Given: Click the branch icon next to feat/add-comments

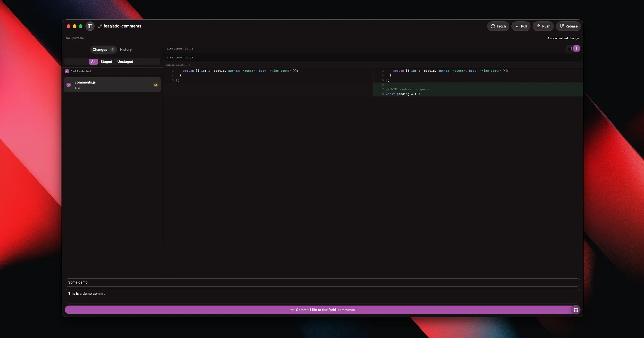Looking at the screenshot, I should click(x=100, y=26).
